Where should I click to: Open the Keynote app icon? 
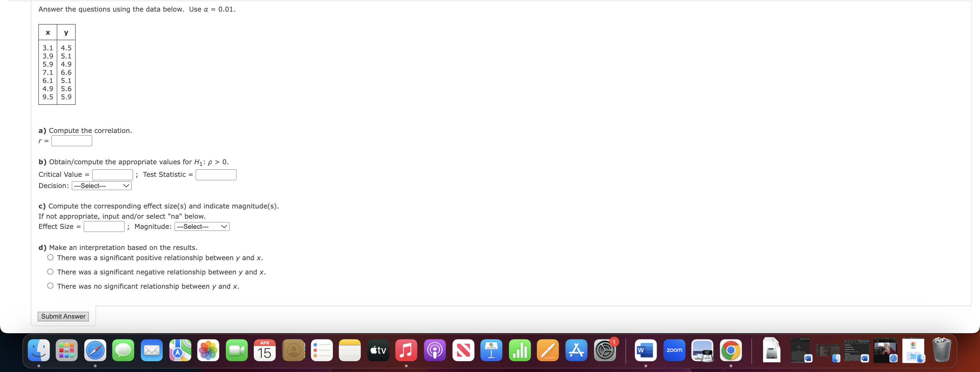click(491, 350)
